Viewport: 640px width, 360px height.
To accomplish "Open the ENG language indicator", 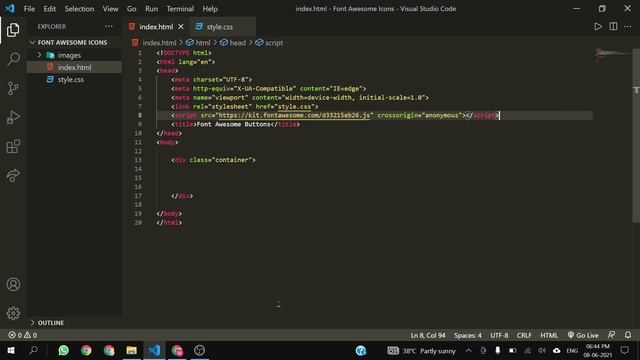I will pos(572,351).
